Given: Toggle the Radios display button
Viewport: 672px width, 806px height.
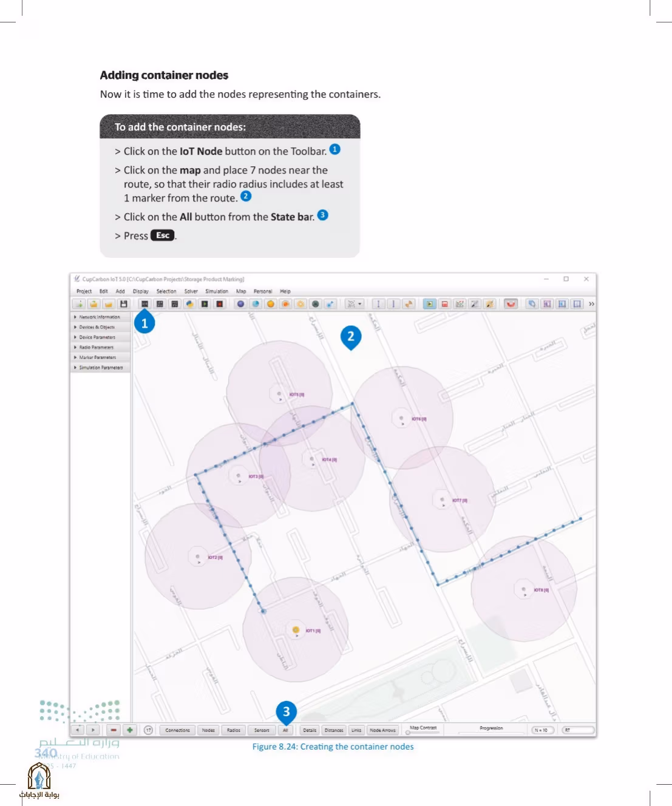Looking at the screenshot, I should click(x=234, y=730).
